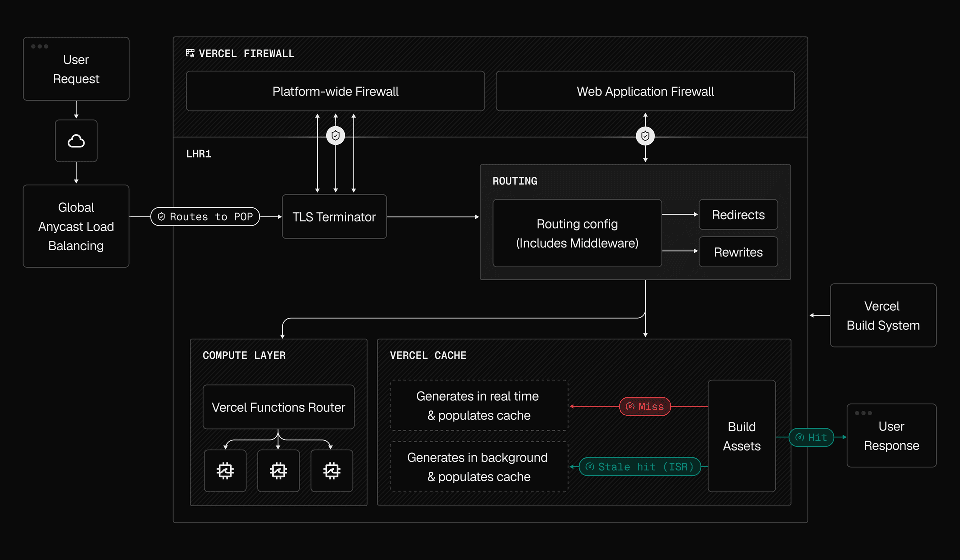Expand the VERCEL CACHE panel
The width and height of the screenshot is (960, 560).
coord(428,355)
